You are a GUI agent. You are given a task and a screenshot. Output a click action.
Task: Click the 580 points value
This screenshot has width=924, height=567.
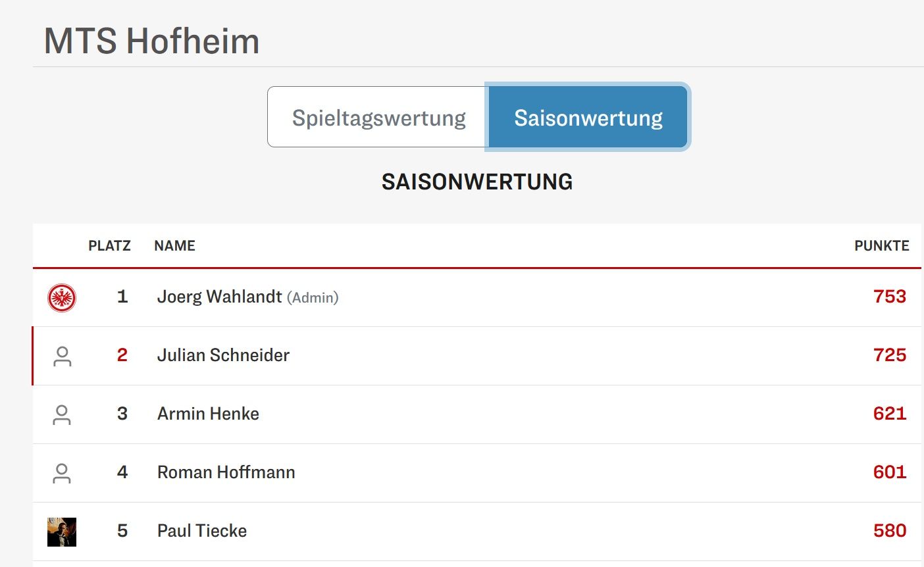[890, 531]
